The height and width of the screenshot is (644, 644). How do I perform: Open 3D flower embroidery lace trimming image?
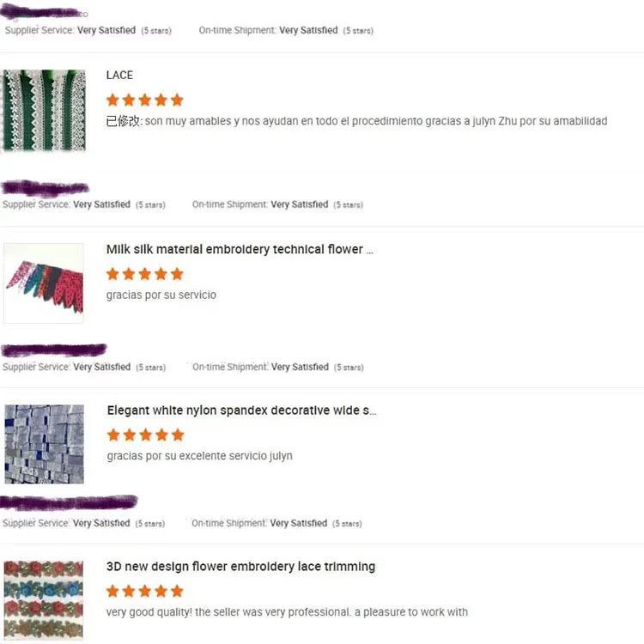pos(44,599)
